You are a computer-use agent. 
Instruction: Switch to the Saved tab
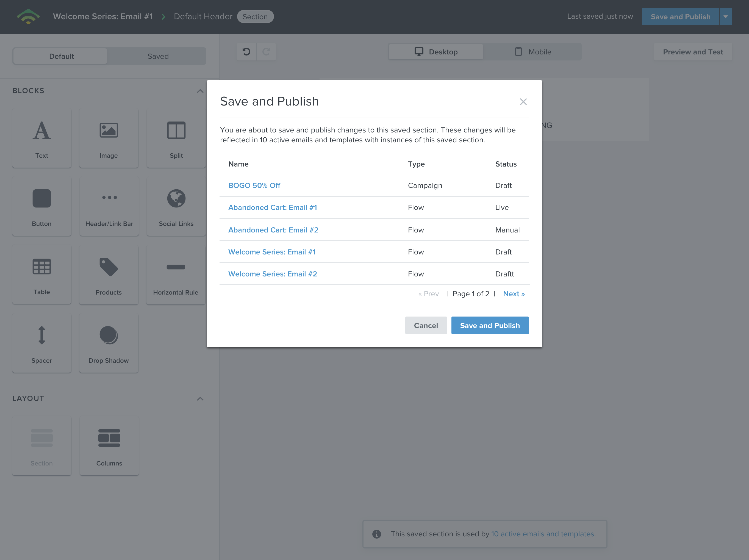[x=158, y=56]
